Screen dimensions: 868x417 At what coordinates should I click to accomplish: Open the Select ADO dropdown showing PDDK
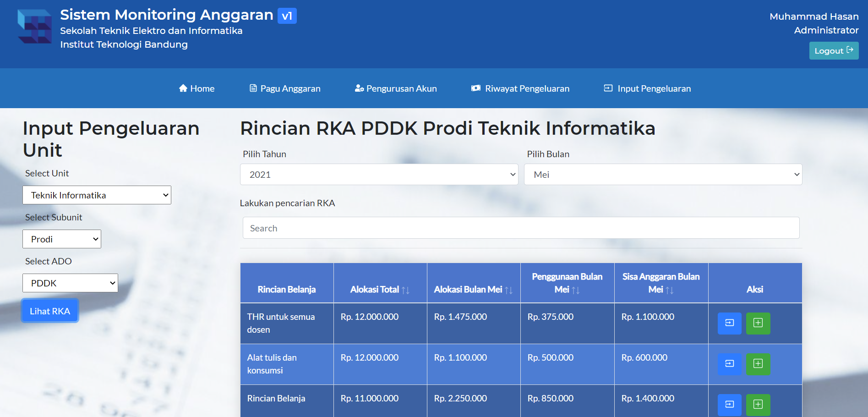click(70, 283)
